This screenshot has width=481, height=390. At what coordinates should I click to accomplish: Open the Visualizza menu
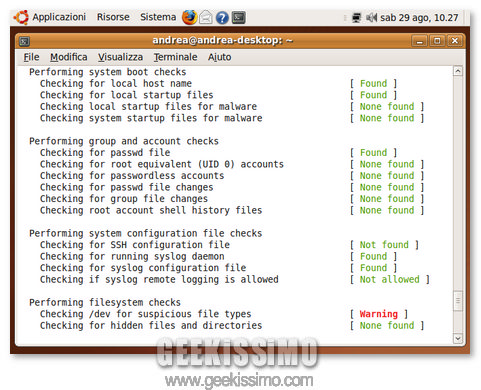pyautogui.click(x=120, y=57)
